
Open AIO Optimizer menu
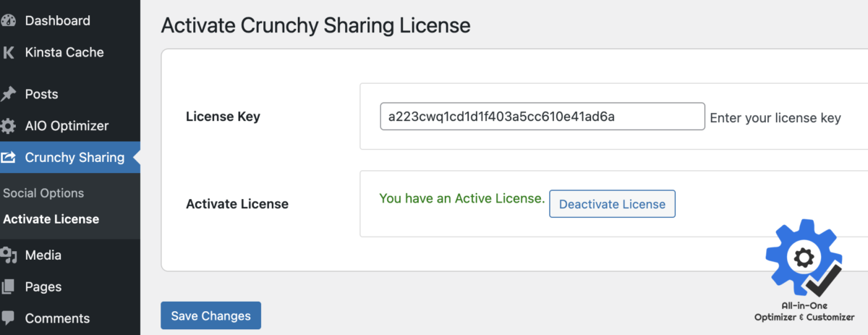coord(67,126)
